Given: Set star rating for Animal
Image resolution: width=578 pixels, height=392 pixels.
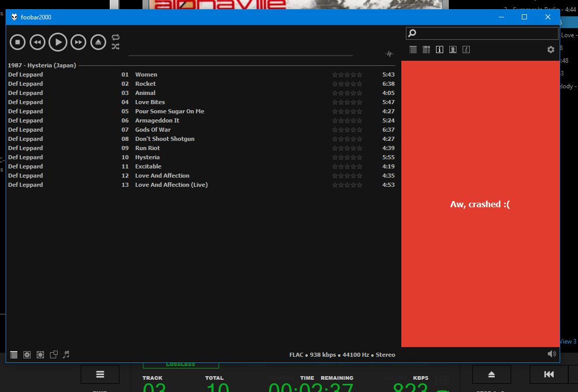Looking at the screenshot, I should (347, 93).
